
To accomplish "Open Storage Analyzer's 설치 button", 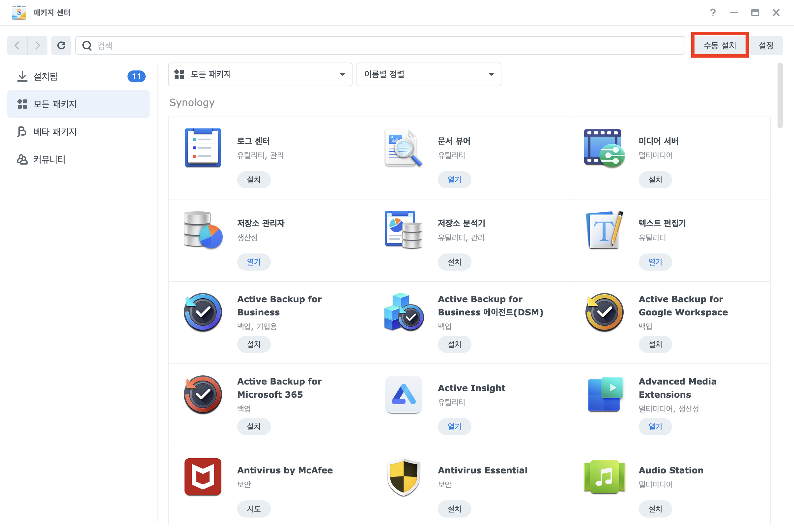I will pos(455,262).
